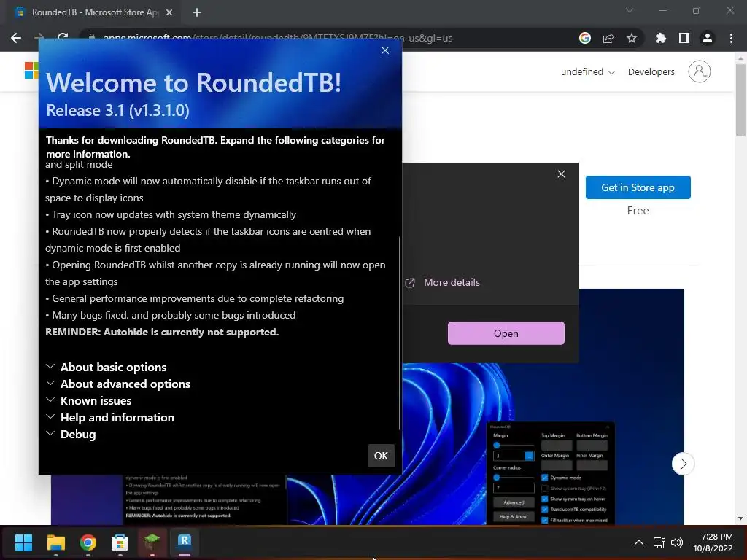Screen dimensions: 747x560
Task: Click 'REMINDER: Autohide is currently not supported.' text
Action: coord(162,332)
